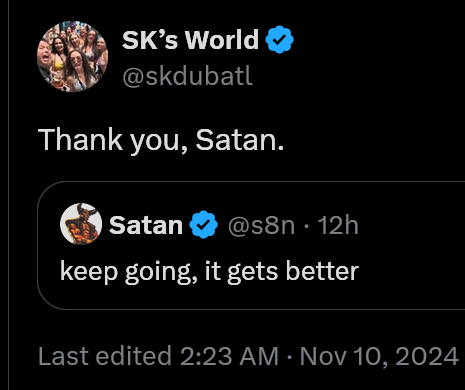Open SK's World group photo avatar

tap(73, 56)
